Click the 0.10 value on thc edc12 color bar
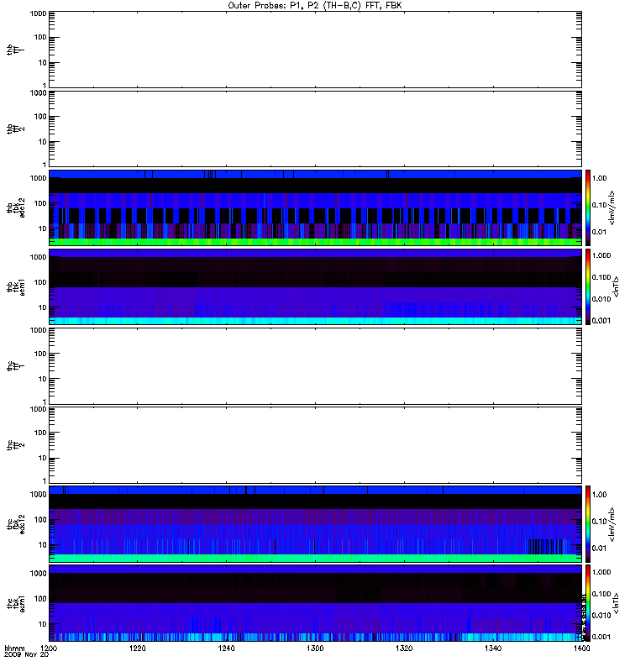This screenshot has height=672, width=630. click(599, 521)
